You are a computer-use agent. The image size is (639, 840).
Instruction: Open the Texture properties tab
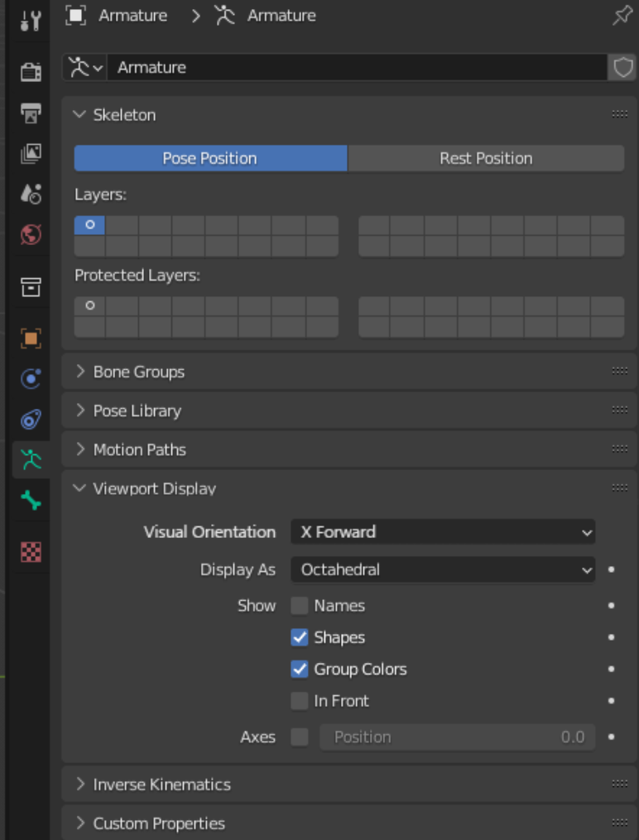pyautogui.click(x=31, y=552)
